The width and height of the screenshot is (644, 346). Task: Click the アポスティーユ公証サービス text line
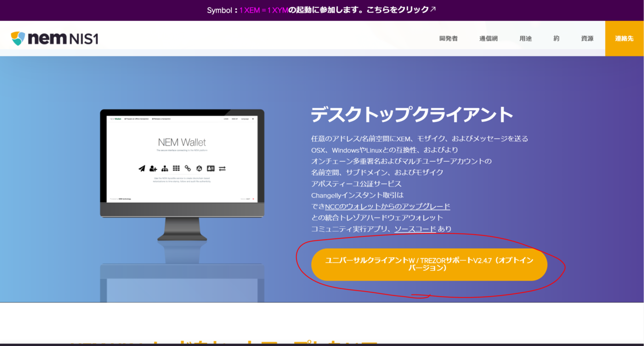pos(356,184)
